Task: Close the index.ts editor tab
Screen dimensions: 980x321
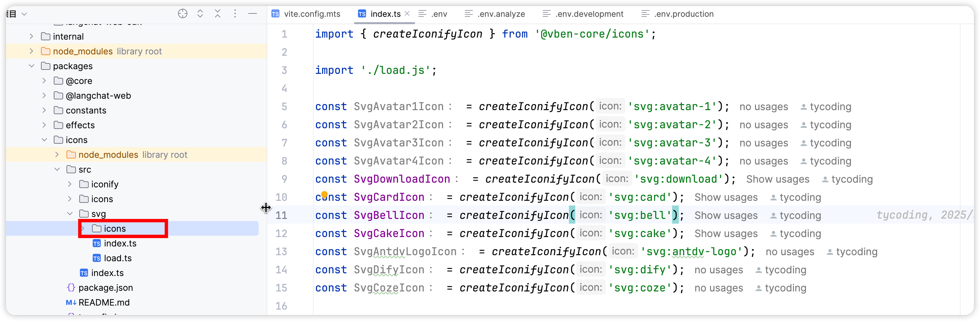Action: [407, 14]
